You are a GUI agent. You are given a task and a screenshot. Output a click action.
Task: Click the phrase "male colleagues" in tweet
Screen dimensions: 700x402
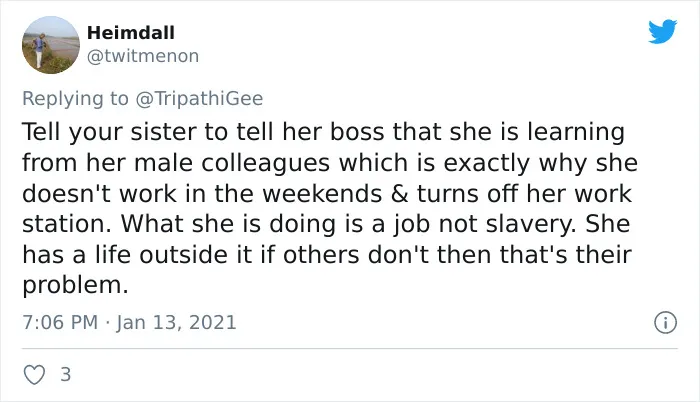[x=232, y=163]
